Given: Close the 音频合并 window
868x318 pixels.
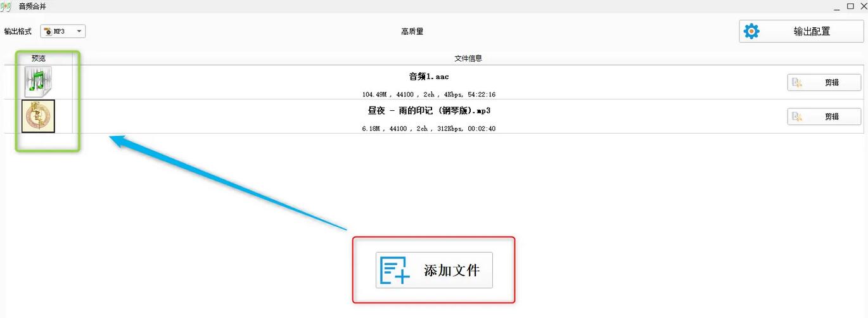Looking at the screenshot, I should (863, 6).
